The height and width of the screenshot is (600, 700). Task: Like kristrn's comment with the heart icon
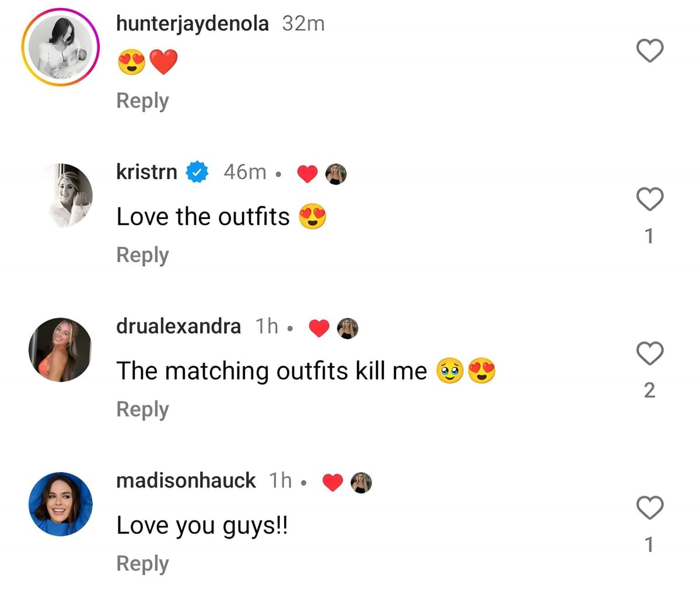pyautogui.click(x=649, y=200)
